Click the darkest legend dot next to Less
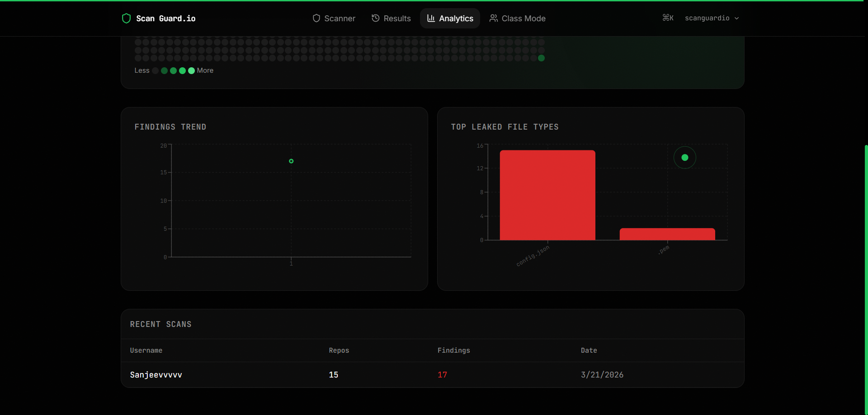 point(156,70)
